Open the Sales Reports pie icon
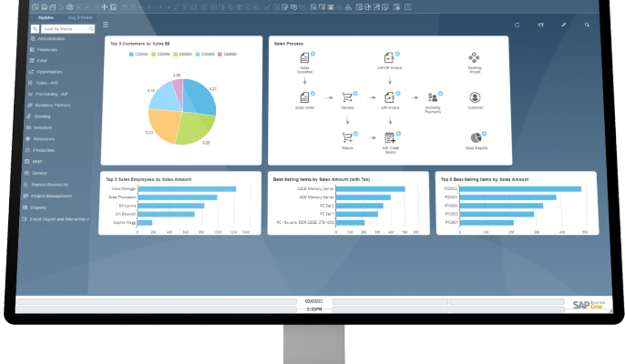Screen dimensions: 625x364 (x=475, y=136)
